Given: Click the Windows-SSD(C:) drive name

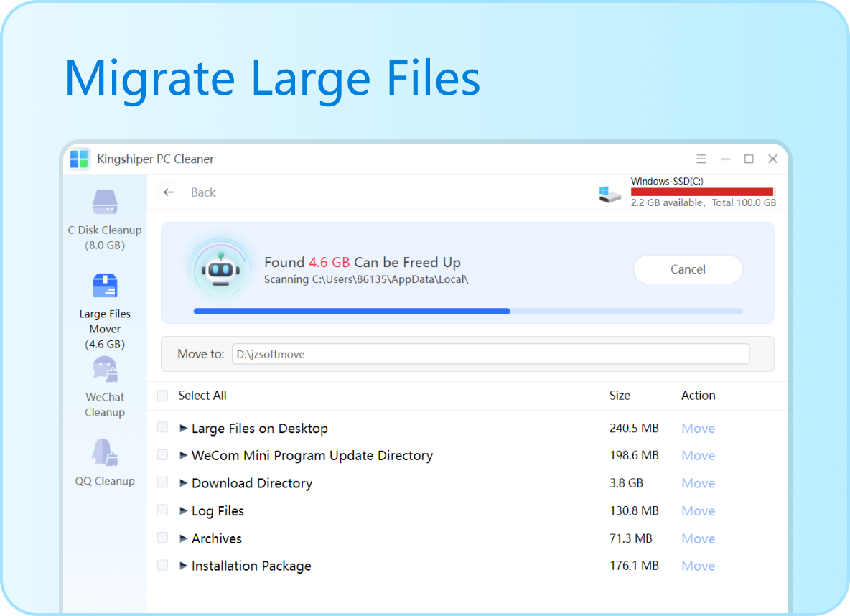Looking at the screenshot, I should point(667,181).
